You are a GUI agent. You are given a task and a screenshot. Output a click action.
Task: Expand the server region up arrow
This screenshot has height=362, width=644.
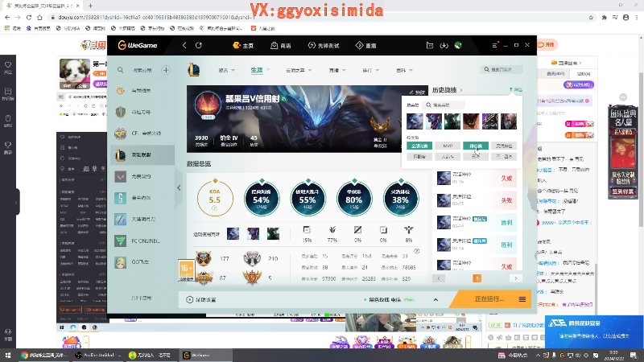point(436,299)
